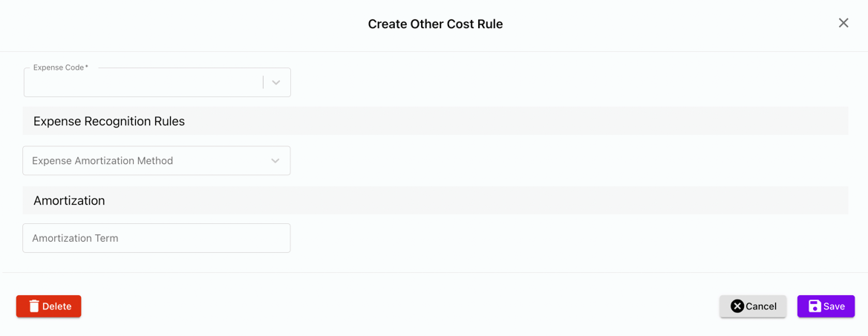This screenshot has height=336, width=868.
Task: Focus the Amortization Term input field
Action: [156, 238]
